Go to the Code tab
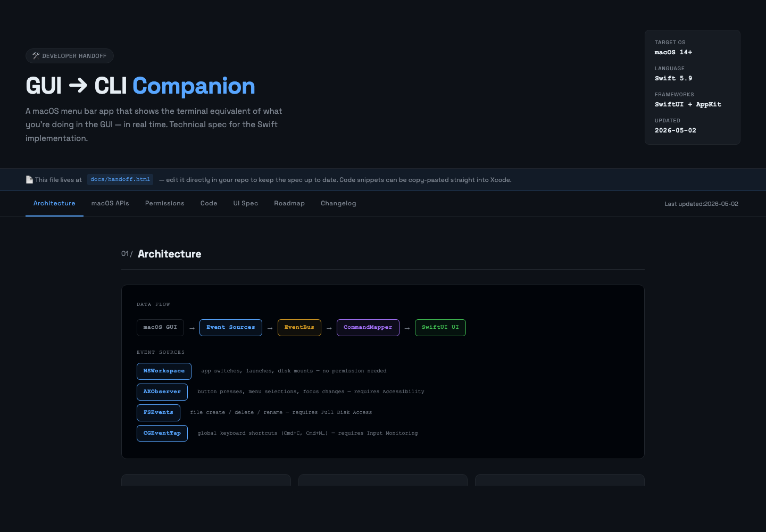 coord(209,203)
